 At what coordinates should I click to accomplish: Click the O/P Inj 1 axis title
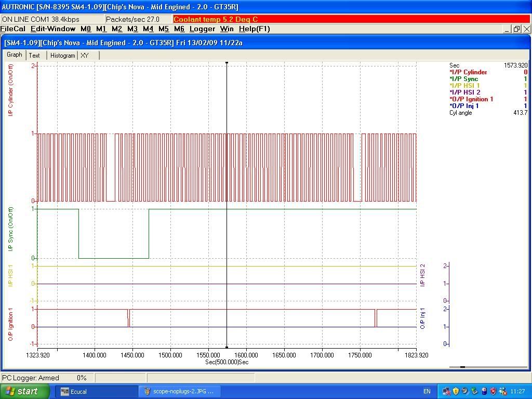tap(422, 318)
